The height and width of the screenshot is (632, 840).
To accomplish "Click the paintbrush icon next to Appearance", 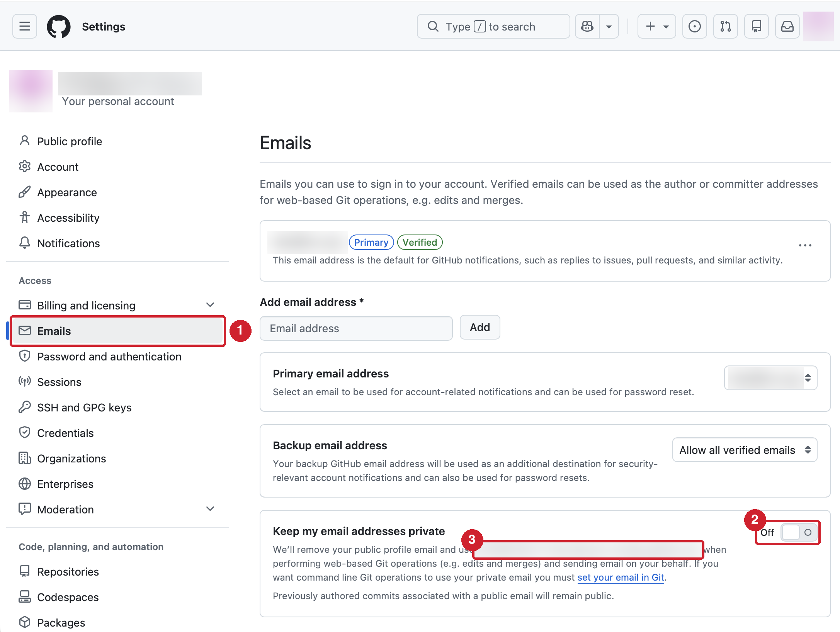I will [25, 192].
